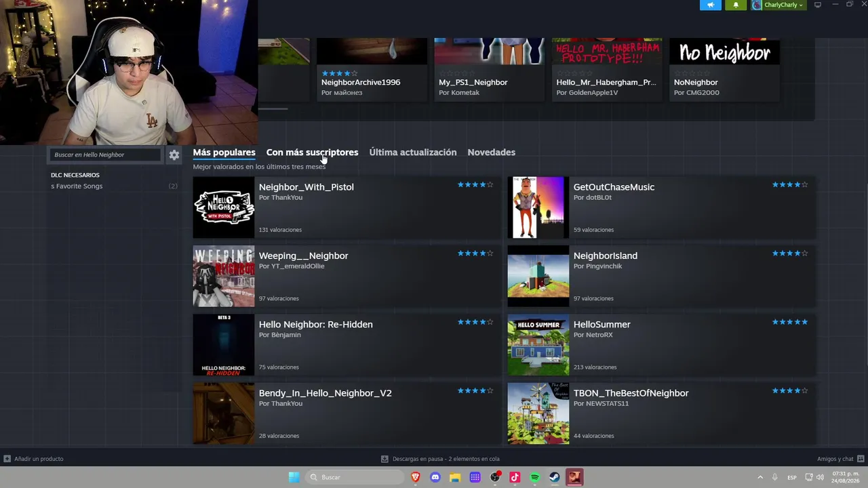Screen dimensions: 868x488
Task: Click HelloSummer '213 valoraciones' text
Action: click(595, 367)
